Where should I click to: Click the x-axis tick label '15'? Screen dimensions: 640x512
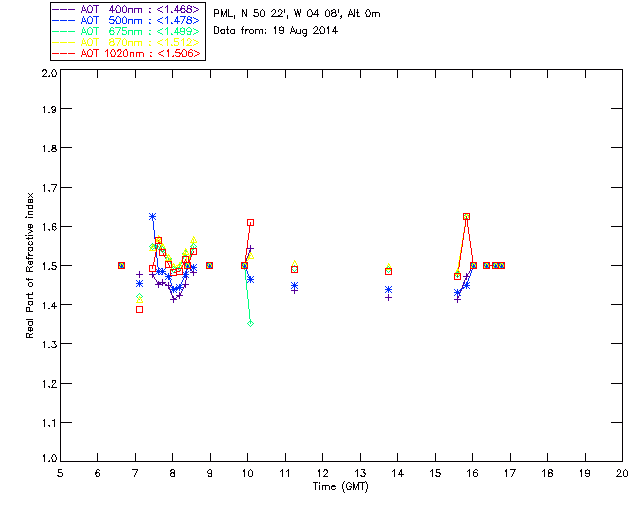point(435,473)
